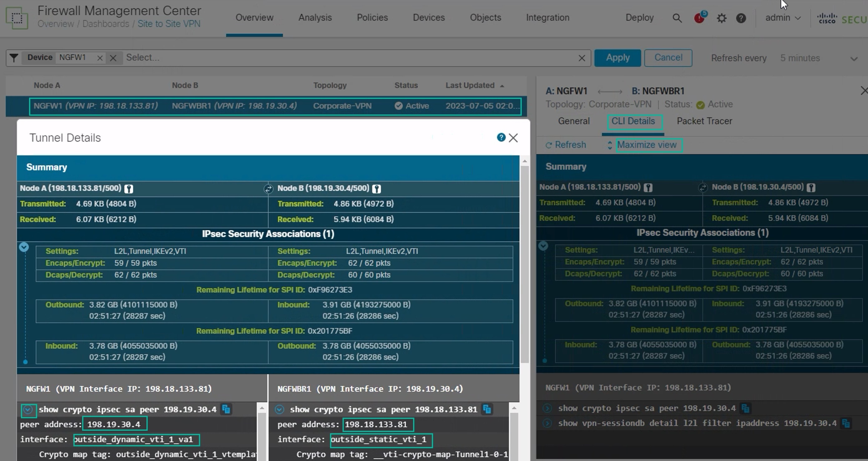
Task: Click the Cisco logo
Action: [827, 18]
